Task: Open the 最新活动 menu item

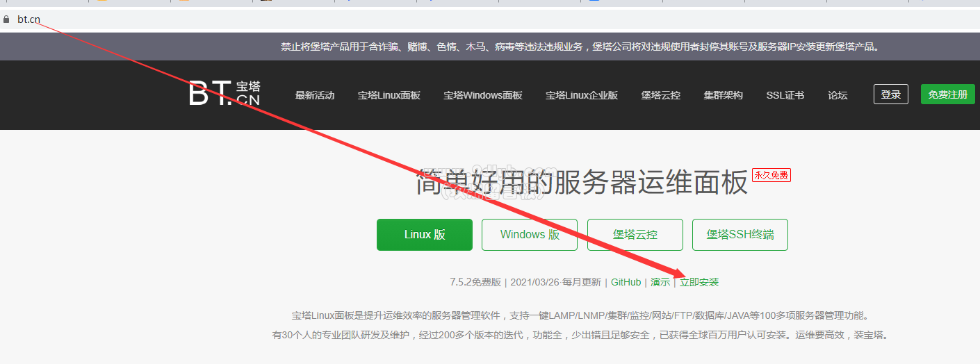Action: 315,95
